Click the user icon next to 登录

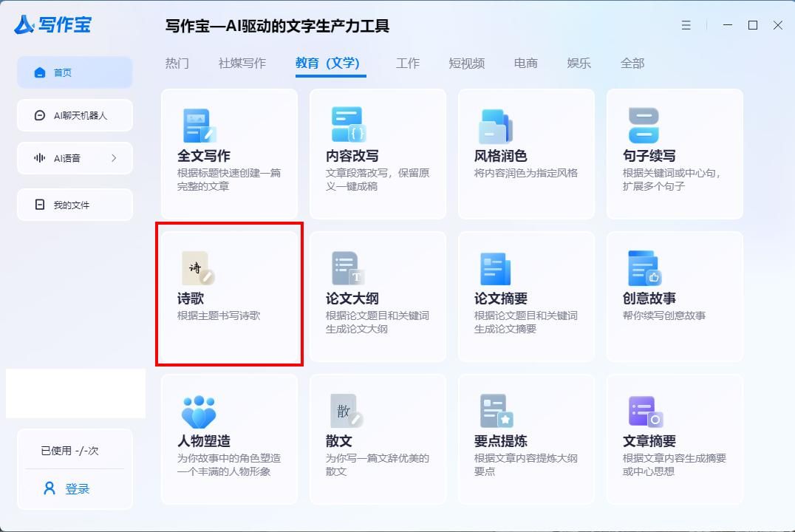pos(50,488)
